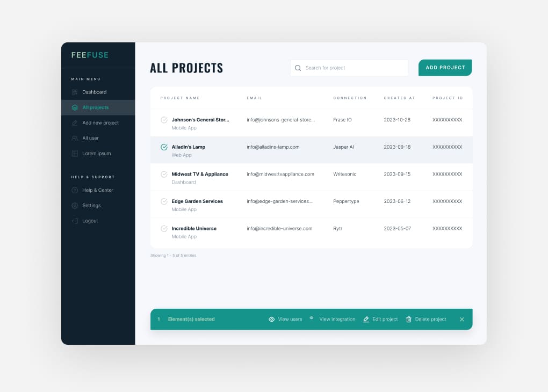The width and height of the screenshot is (548, 392).
Task: Click the date 2023-10-28
Action: pyautogui.click(x=397, y=120)
